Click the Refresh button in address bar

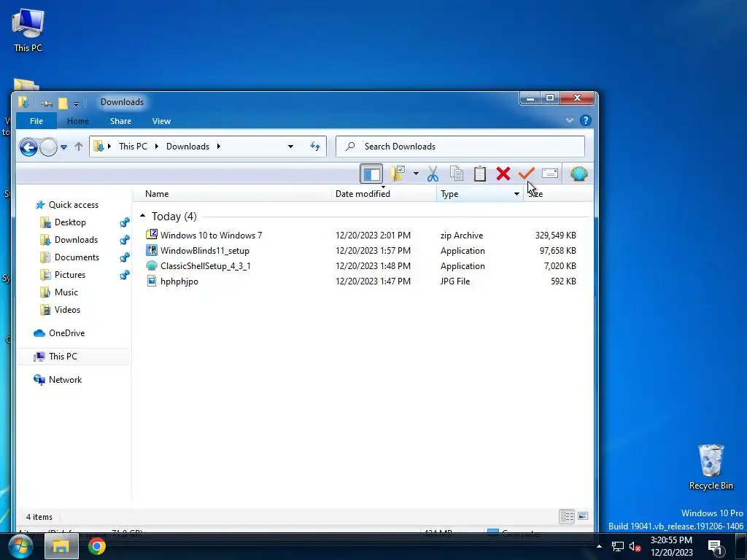(315, 146)
